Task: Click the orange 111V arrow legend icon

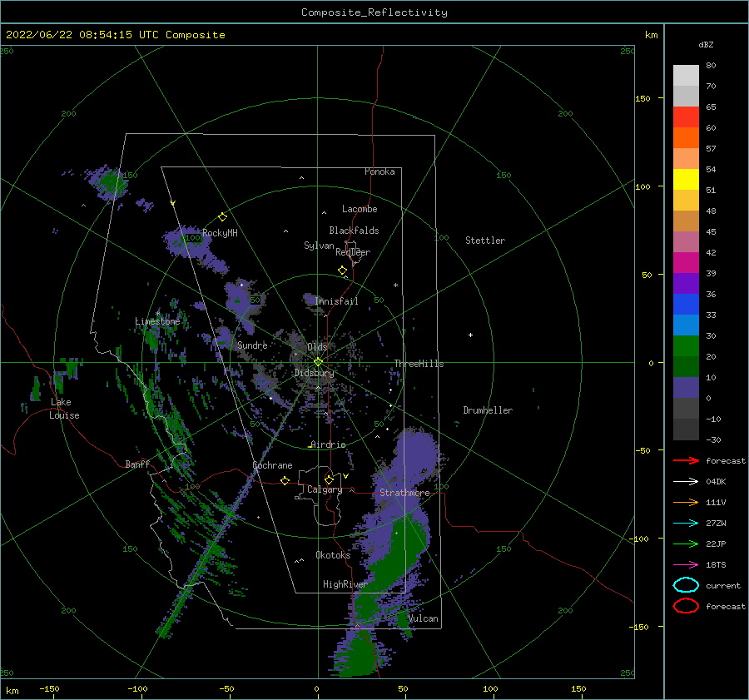Action: click(686, 502)
